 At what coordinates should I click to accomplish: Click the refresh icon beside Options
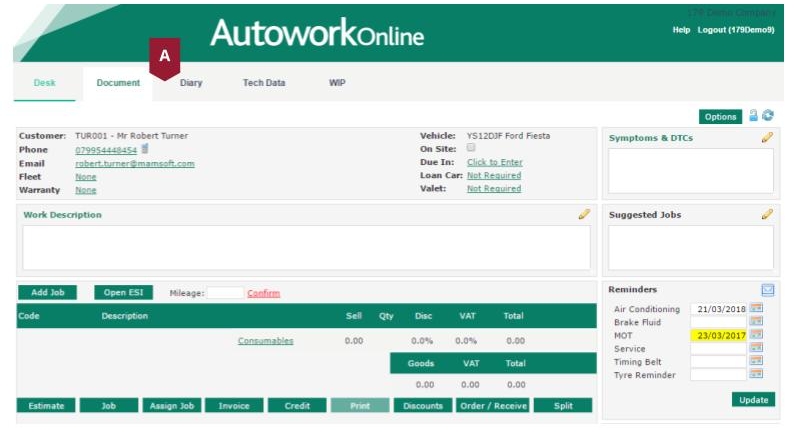click(768, 116)
